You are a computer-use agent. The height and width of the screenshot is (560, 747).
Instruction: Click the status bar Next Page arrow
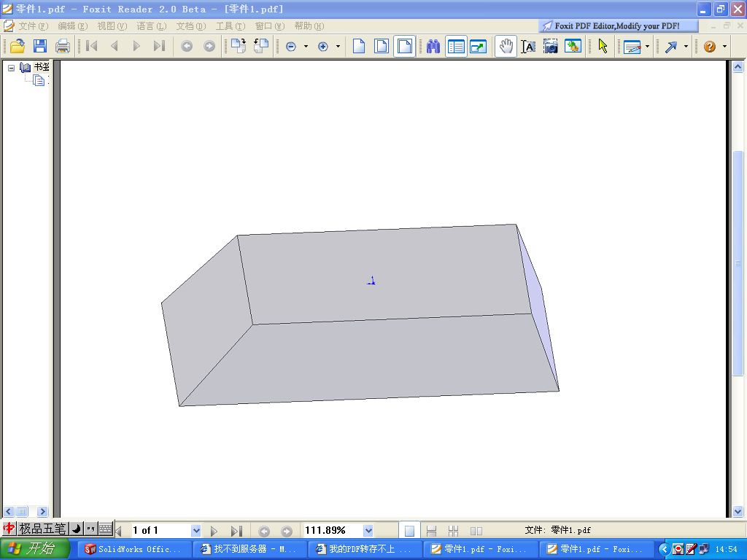pyautogui.click(x=214, y=531)
